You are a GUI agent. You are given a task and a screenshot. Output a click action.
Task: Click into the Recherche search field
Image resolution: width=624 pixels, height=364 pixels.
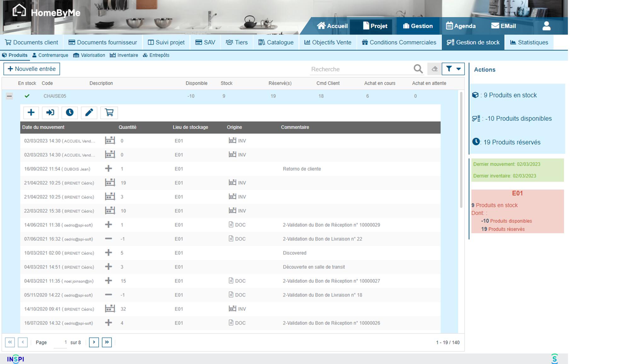[x=359, y=69]
